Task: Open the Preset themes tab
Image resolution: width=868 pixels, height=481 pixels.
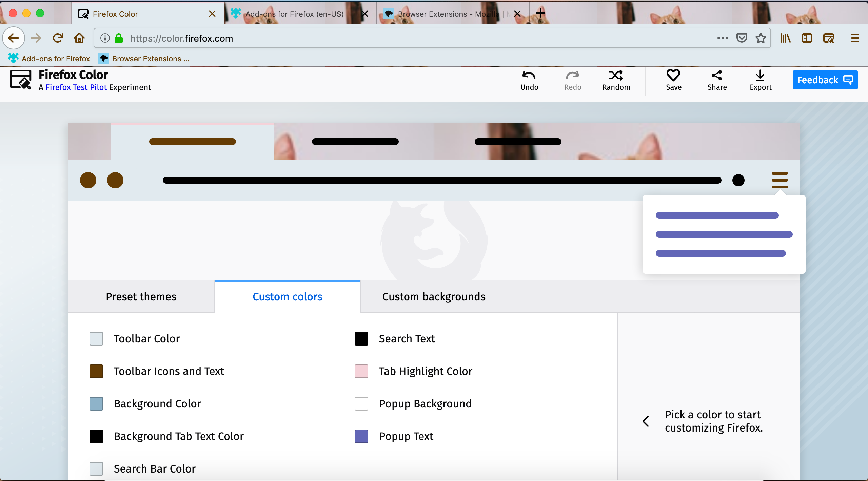Action: tap(141, 297)
